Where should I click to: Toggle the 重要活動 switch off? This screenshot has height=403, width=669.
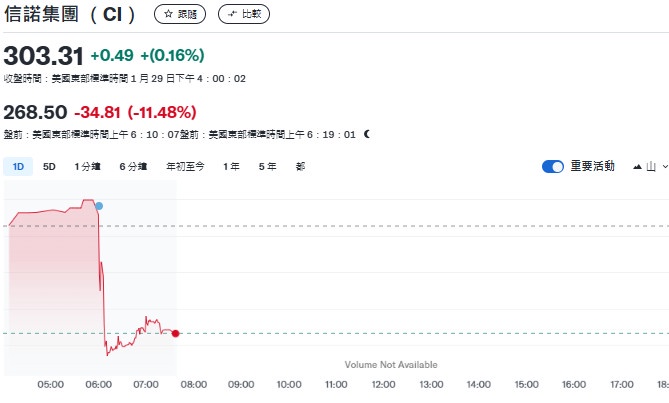553,166
